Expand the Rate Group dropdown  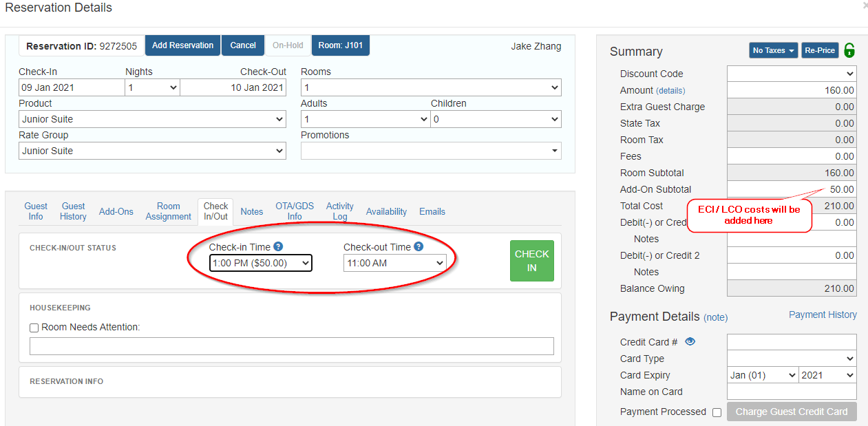point(152,150)
